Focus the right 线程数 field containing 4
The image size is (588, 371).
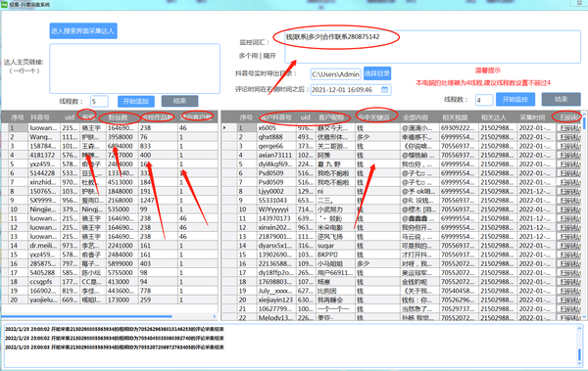tap(484, 100)
